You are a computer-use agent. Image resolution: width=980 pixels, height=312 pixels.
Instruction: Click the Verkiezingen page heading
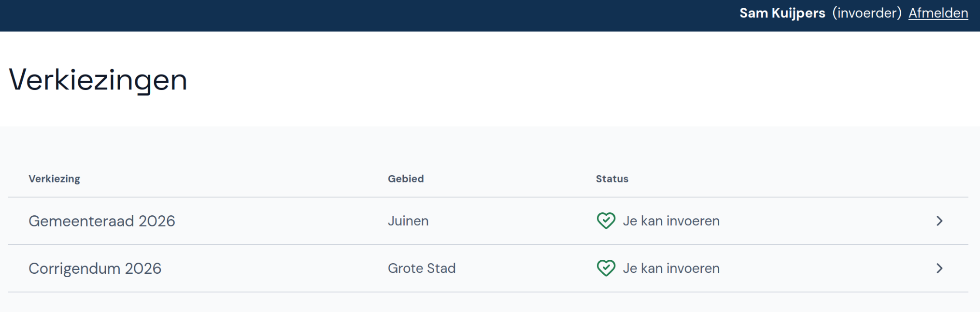coord(99,79)
